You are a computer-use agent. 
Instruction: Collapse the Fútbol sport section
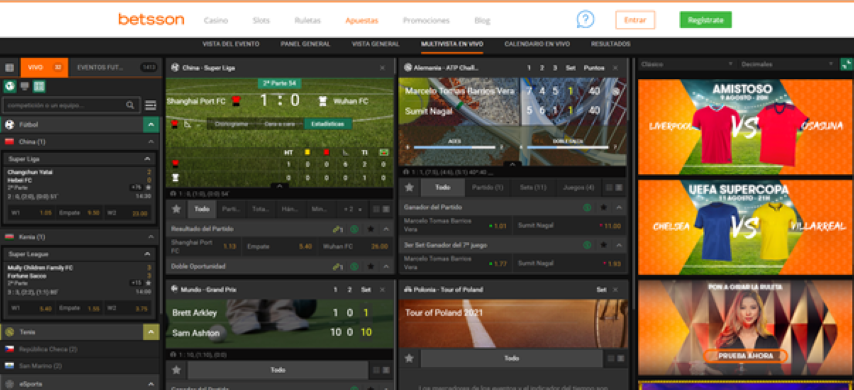[x=151, y=125]
